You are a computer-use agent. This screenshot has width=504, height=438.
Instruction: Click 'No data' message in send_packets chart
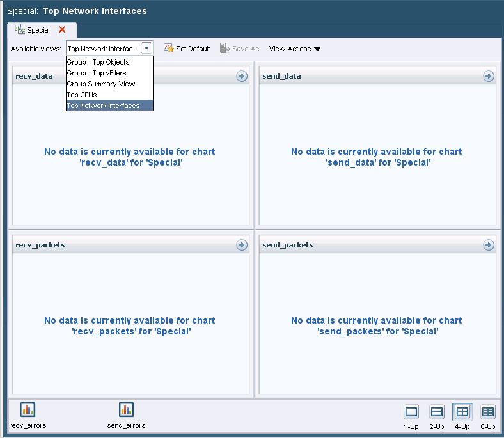point(376,326)
